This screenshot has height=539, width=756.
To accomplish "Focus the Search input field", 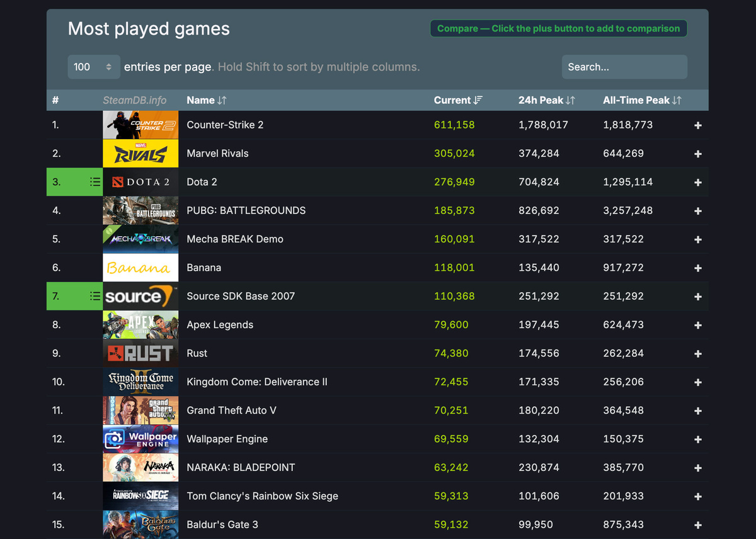I will pyautogui.click(x=624, y=67).
